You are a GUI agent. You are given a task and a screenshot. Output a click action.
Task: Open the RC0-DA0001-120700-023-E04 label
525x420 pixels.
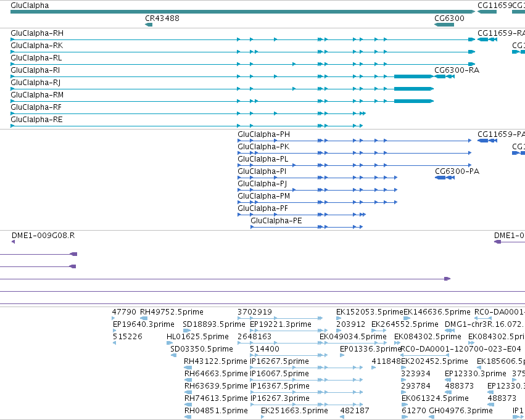(x=461, y=349)
